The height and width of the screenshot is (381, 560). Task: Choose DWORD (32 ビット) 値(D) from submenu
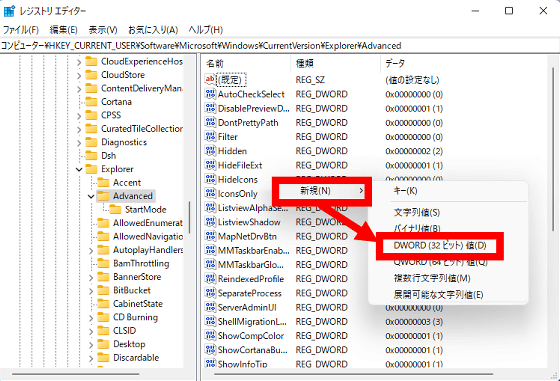click(x=440, y=246)
